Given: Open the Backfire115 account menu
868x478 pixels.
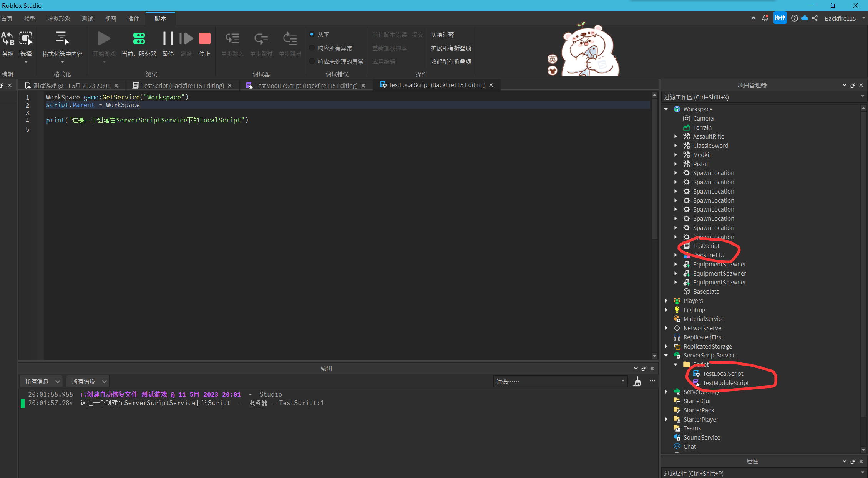Looking at the screenshot, I should pos(844,18).
